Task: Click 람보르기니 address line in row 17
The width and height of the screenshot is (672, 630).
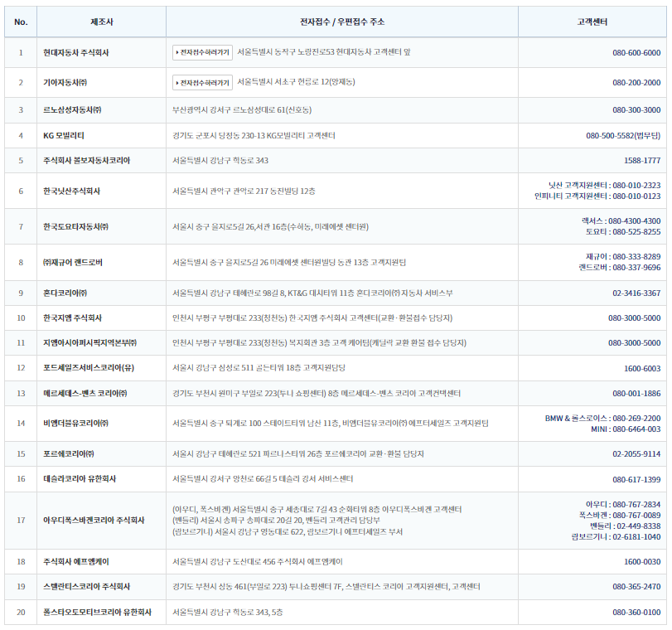Action: [288, 532]
